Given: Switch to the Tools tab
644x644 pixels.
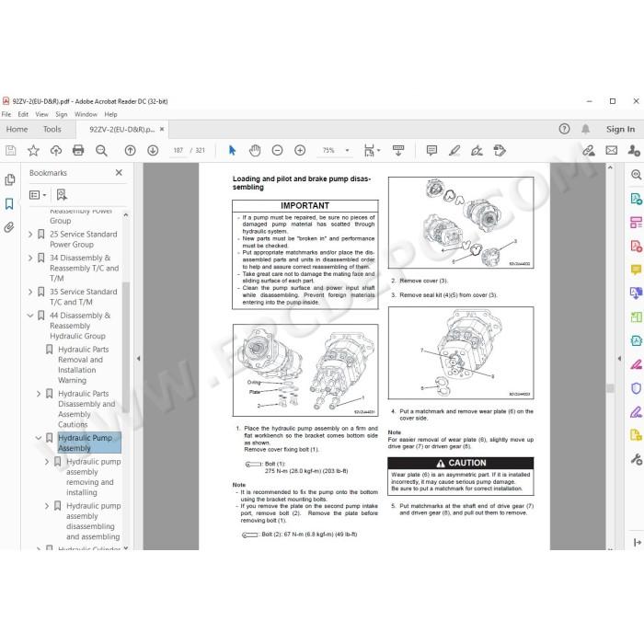Looking at the screenshot, I should 52,129.
